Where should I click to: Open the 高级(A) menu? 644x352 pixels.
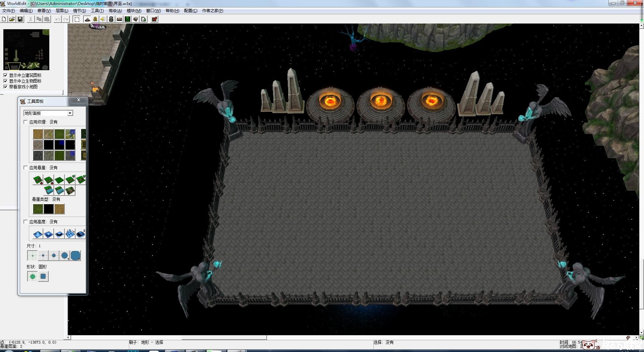[x=115, y=11]
